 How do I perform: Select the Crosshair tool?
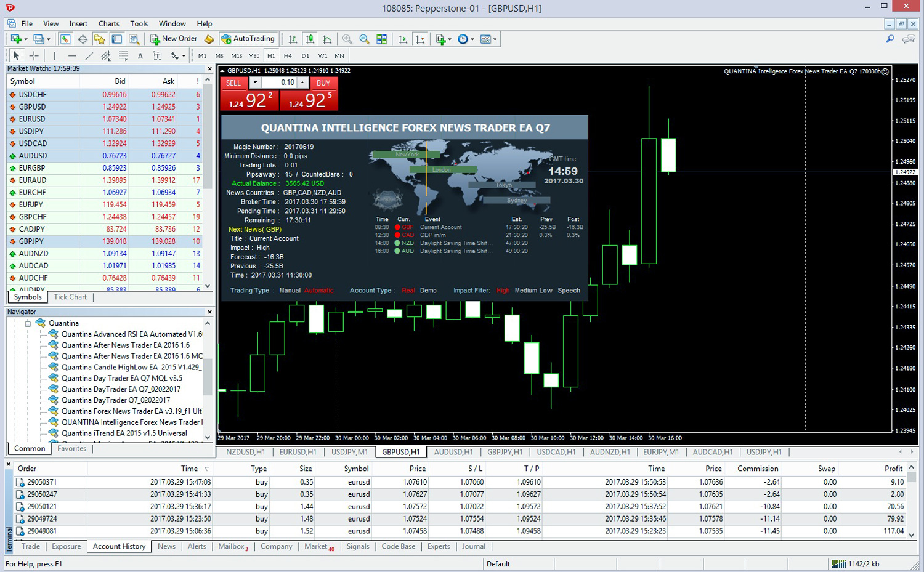tap(34, 55)
